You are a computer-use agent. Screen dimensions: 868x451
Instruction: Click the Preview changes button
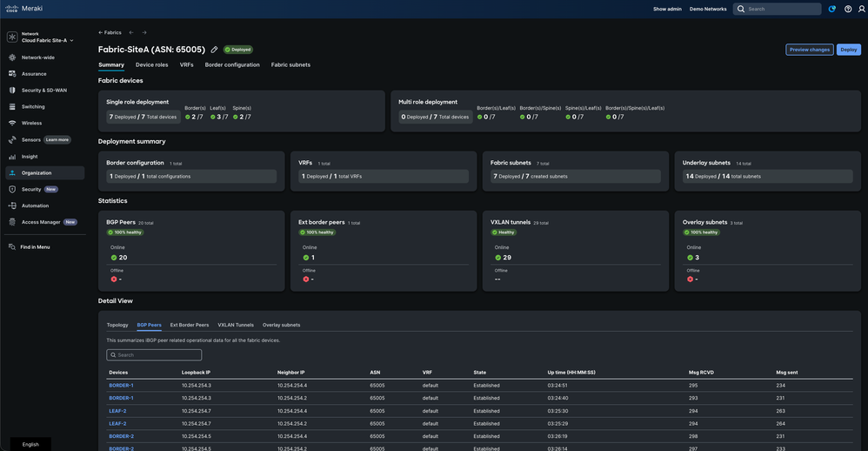[809, 50]
